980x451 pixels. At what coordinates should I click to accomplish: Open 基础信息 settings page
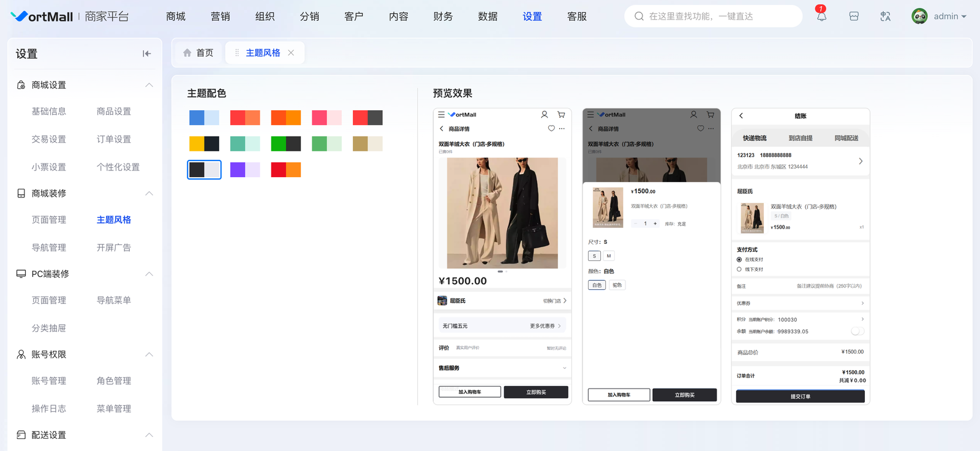49,112
